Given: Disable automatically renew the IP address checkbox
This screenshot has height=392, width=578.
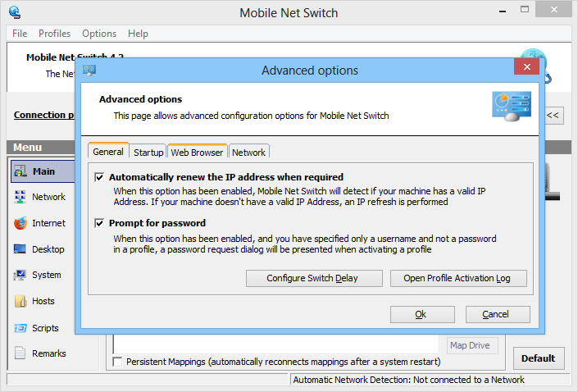Looking at the screenshot, I should [99, 177].
